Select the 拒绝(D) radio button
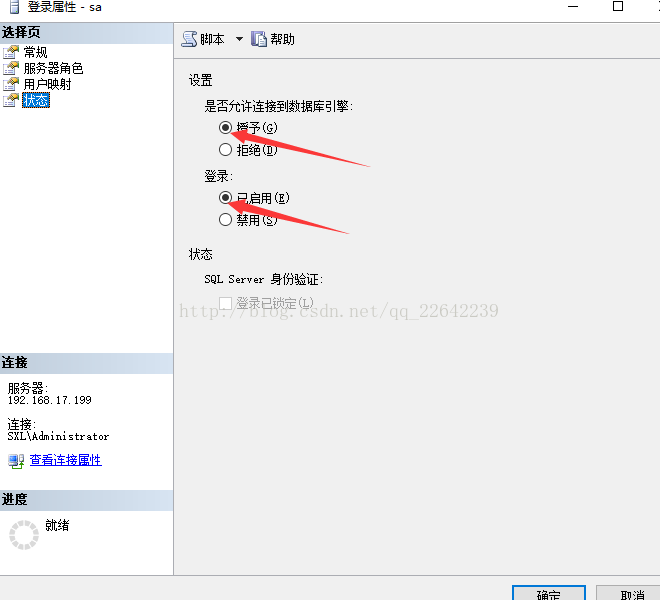Image resolution: width=660 pixels, height=600 pixels. pyautogui.click(x=226, y=149)
